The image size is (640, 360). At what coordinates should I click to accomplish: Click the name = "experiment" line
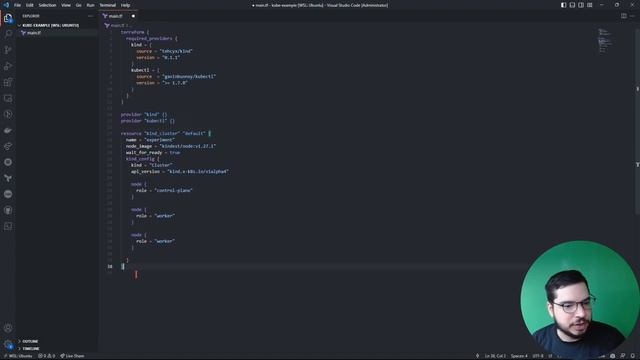pos(150,140)
